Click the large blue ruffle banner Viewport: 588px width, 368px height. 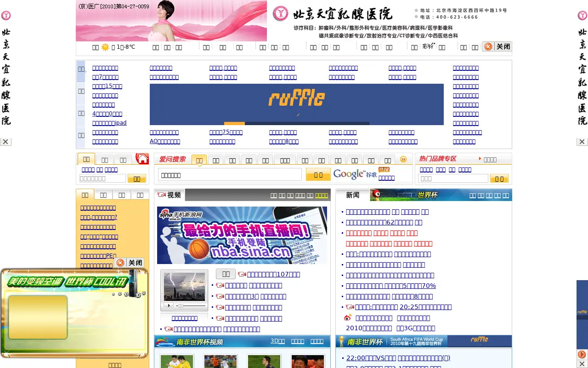(x=297, y=104)
